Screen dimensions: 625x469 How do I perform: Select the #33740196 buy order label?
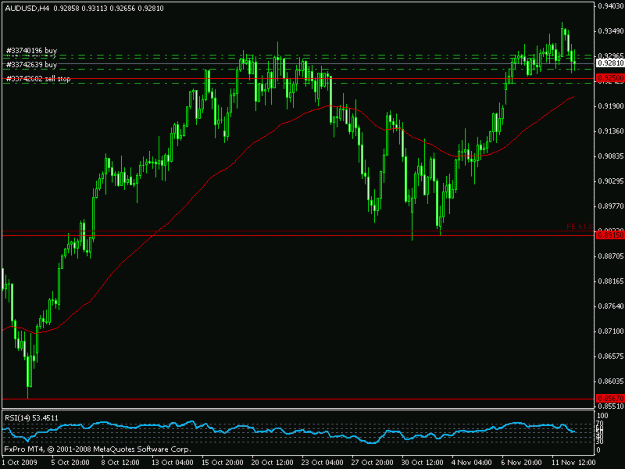coord(31,51)
